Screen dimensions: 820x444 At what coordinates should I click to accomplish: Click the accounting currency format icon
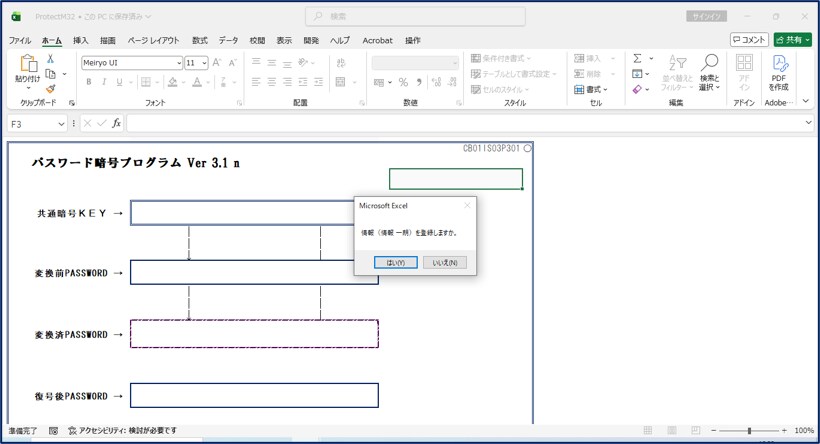point(379,82)
